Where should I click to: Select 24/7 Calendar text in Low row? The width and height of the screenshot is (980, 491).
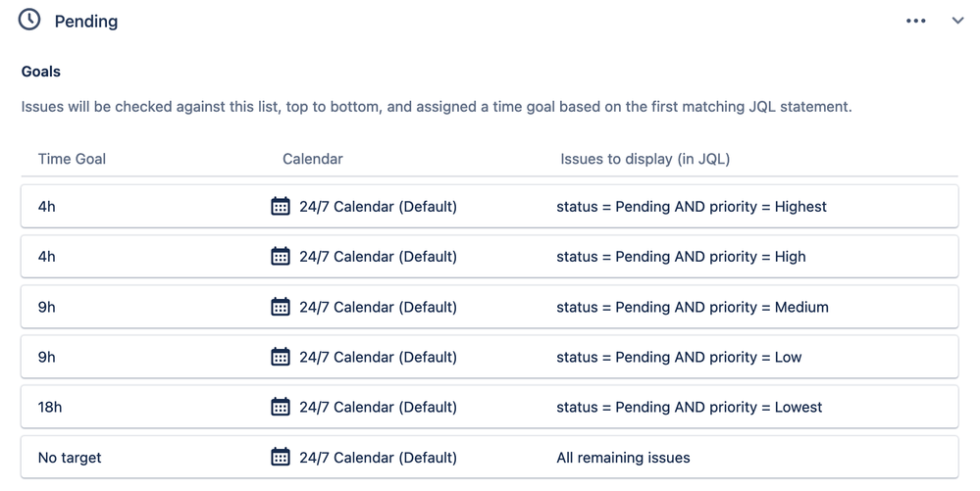point(378,358)
